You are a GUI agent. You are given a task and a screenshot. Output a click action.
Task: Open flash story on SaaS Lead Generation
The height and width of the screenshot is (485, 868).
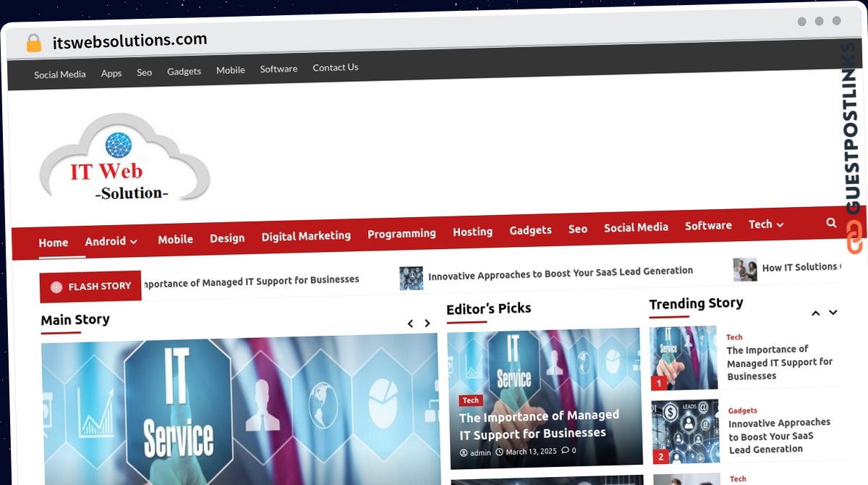tap(561, 272)
